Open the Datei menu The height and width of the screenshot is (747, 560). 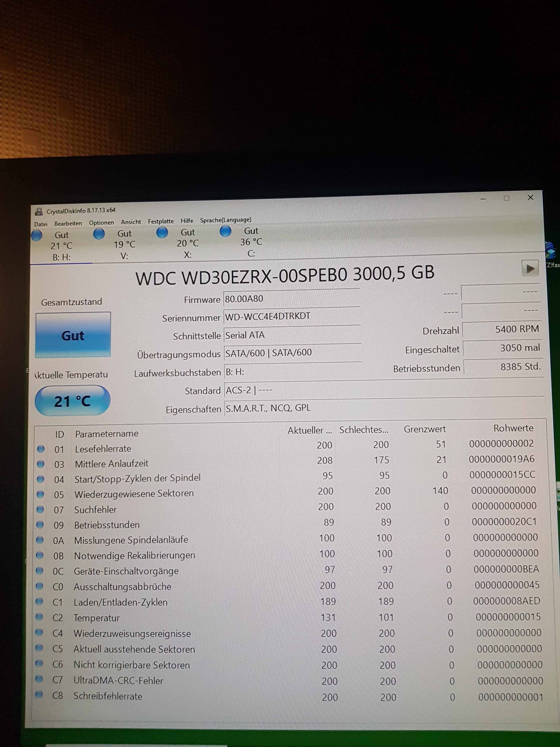click(41, 224)
